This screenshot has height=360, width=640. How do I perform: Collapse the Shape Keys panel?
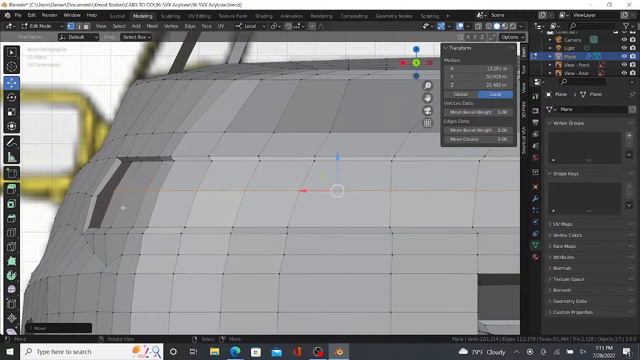click(549, 173)
